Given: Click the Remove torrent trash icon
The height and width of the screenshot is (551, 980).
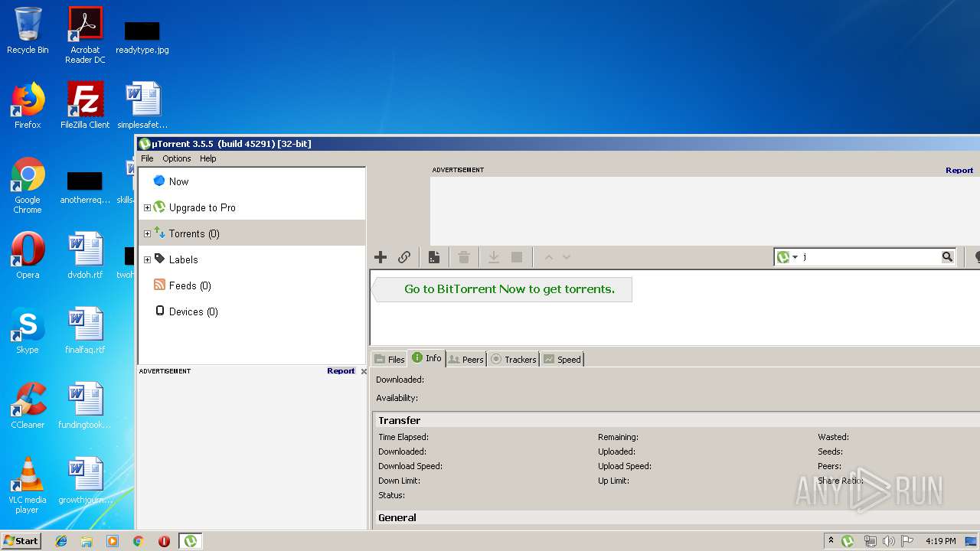Looking at the screenshot, I should pyautogui.click(x=464, y=257).
